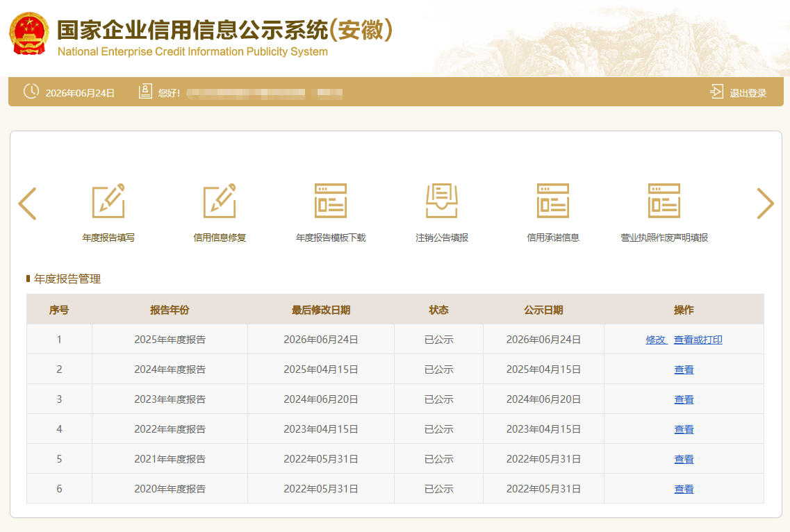Screen dimensions: 790x532
Task: Click the 年度报告管理 section heading
Action: point(67,279)
